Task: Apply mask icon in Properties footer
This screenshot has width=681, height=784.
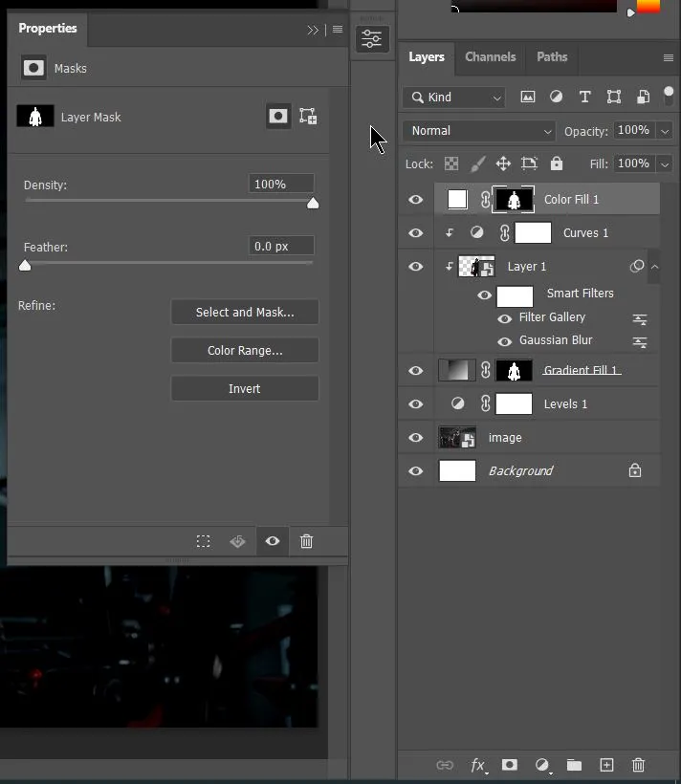Action: [237, 541]
